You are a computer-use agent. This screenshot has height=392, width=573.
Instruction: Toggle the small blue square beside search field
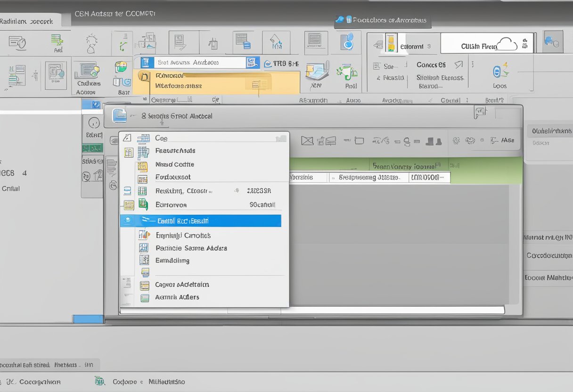[x=253, y=62]
